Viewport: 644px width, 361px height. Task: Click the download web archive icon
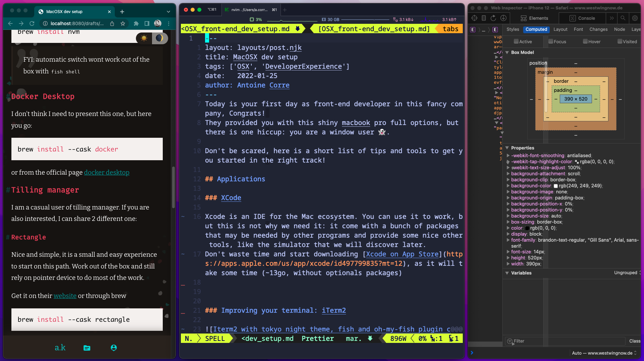coord(503,18)
